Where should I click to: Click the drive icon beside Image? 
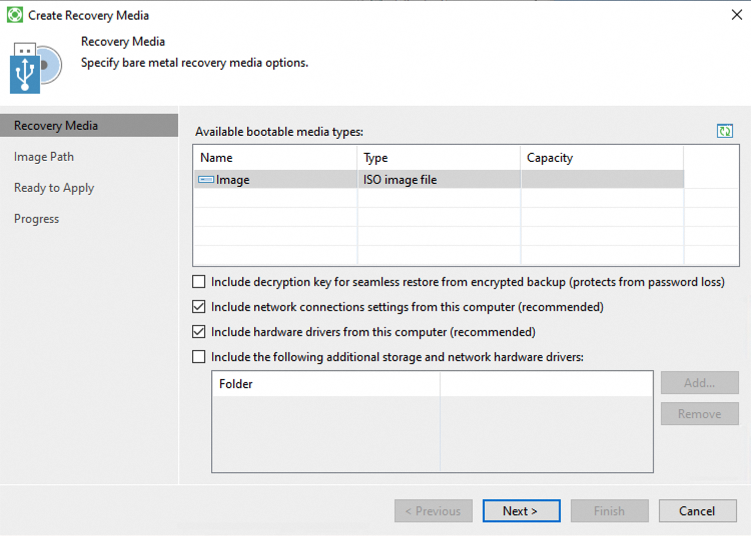point(206,180)
